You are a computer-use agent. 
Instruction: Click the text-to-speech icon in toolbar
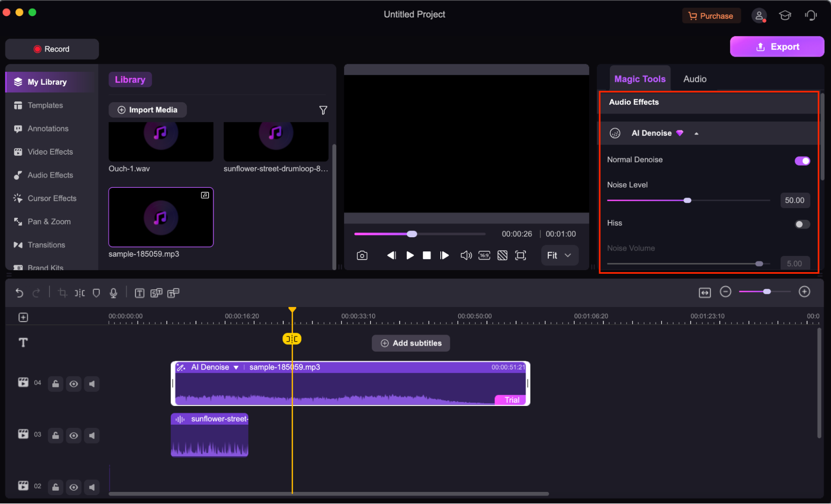pyautogui.click(x=173, y=293)
